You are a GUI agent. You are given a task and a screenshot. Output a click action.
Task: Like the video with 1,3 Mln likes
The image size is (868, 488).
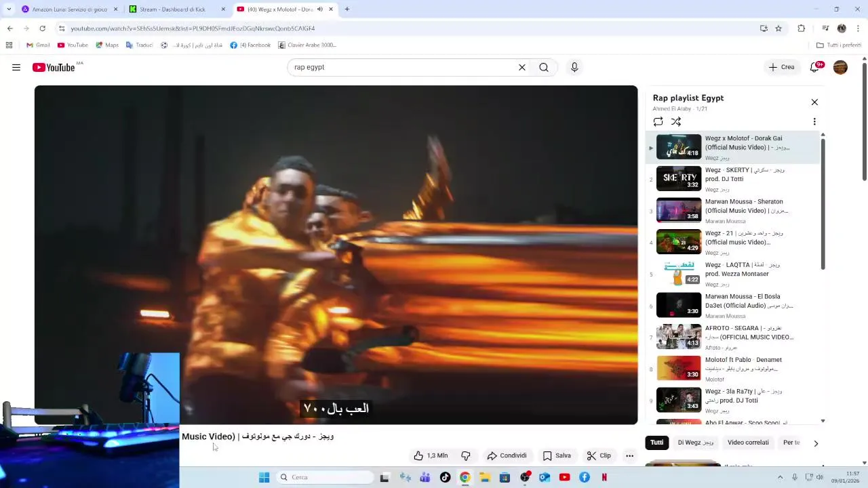(x=431, y=455)
